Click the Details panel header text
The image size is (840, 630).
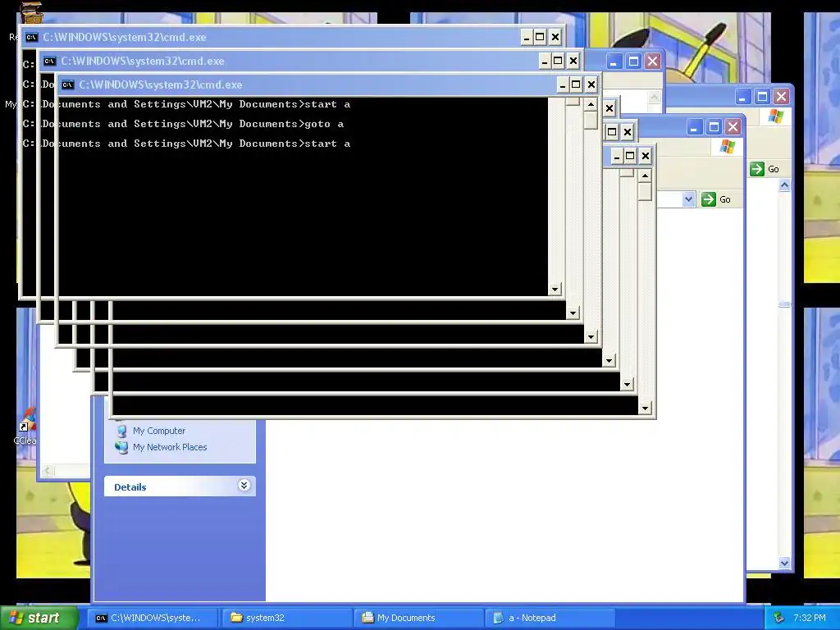tap(130, 487)
